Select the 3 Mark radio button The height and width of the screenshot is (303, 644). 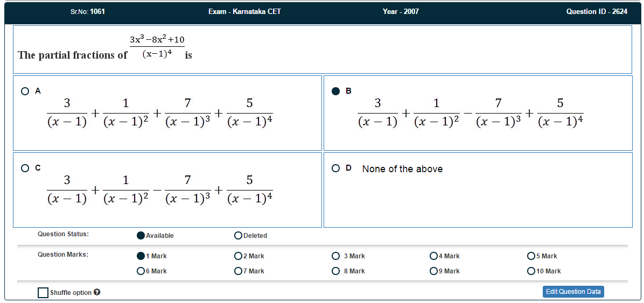click(x=335, y=256)
